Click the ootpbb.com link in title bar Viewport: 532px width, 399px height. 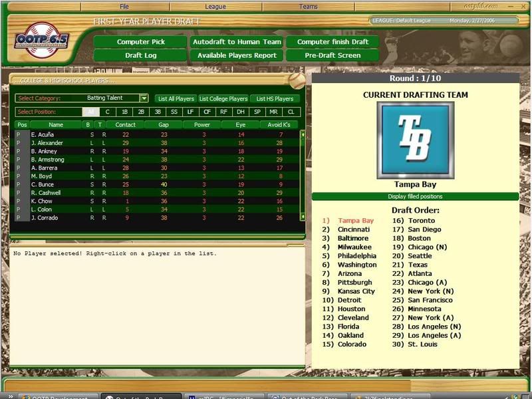(x=481, y=6)
